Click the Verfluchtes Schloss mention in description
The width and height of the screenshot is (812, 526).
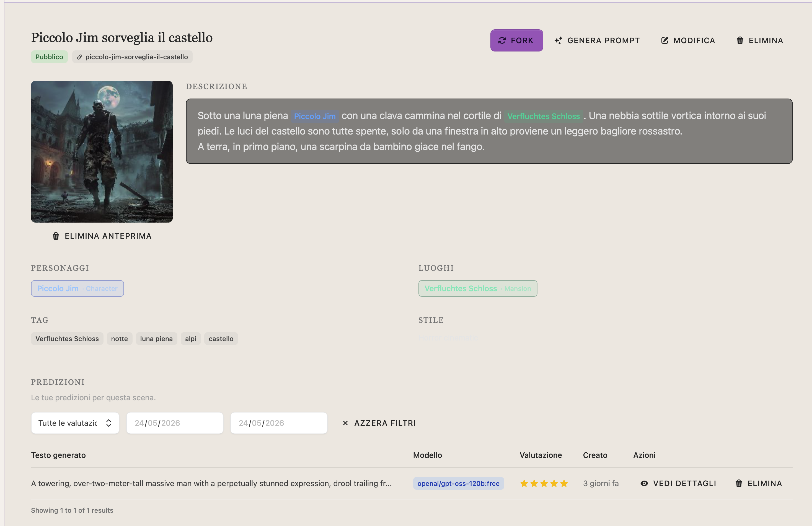click(x=544, y=116)
